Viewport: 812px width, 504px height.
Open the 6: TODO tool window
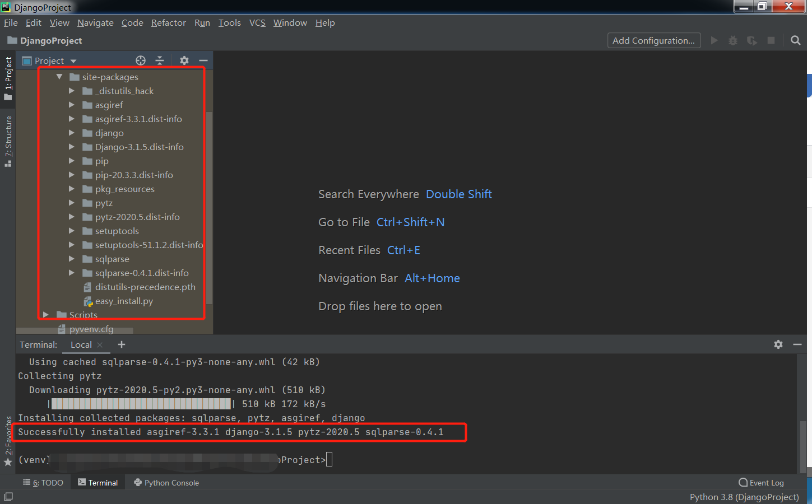point(43,483)
